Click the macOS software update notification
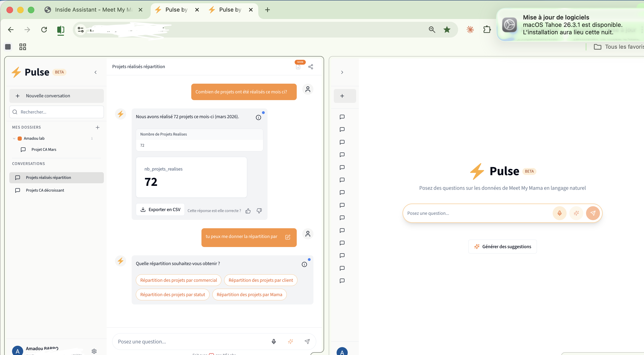This screenshot has width=644, height=355. 571,25
